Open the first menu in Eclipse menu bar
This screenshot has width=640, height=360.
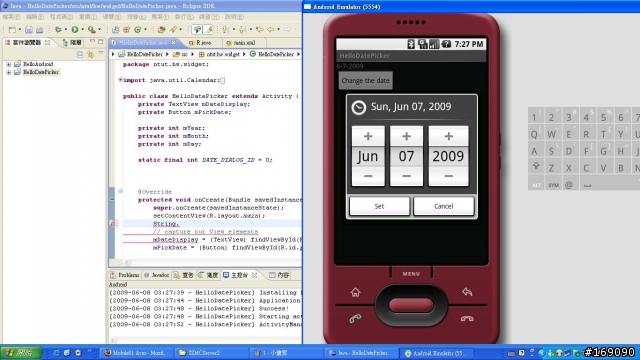point(11,17)
